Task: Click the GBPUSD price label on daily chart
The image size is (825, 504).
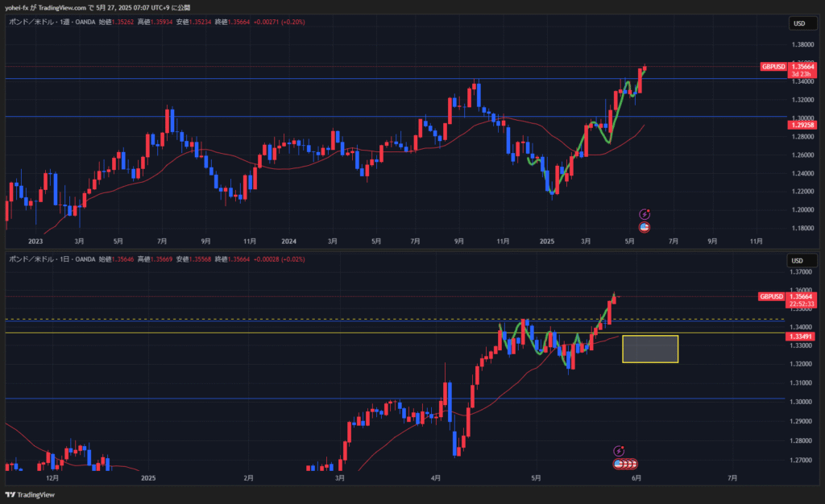Action: coord(771,296)
